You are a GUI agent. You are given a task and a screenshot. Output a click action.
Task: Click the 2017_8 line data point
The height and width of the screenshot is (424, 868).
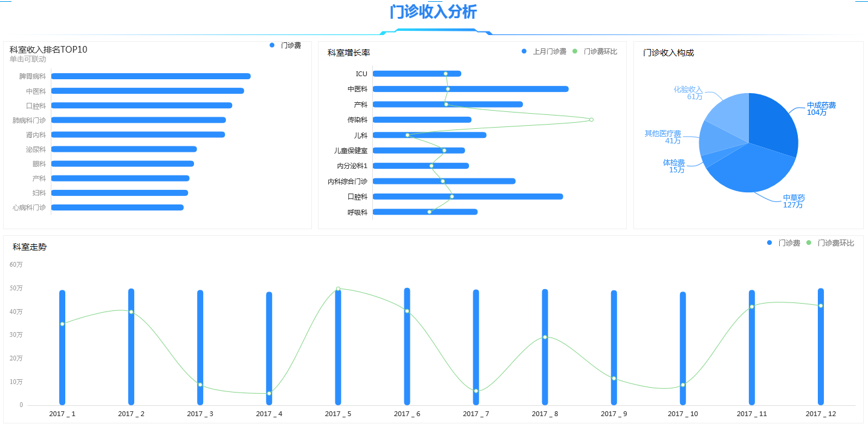pyautogui.click(x=545, y=337)
